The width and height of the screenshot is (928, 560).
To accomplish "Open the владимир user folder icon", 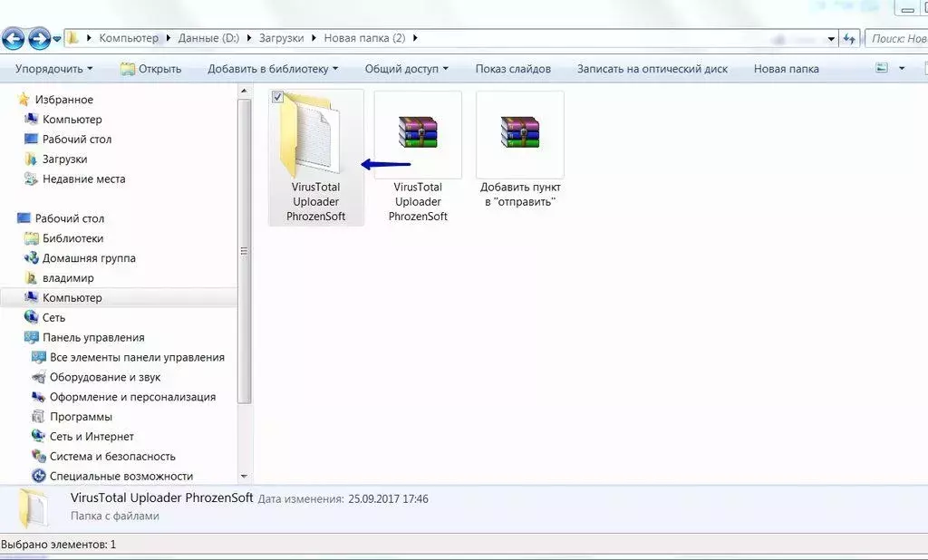I will 32,277.
